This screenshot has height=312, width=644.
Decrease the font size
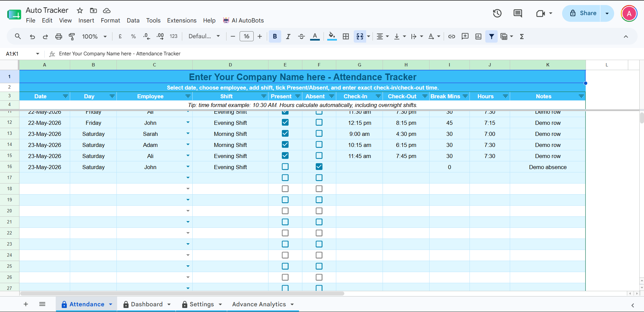[x=233, y=36]
